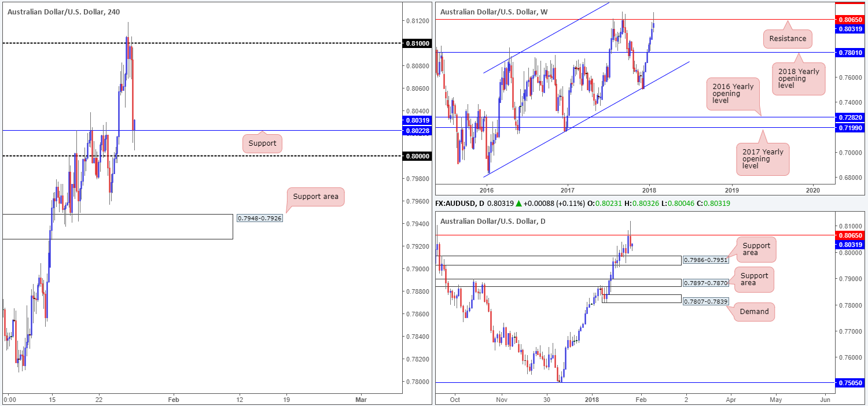The image size is (868, 406).
Task: Select the Resistance callout on the weekly chart
Action: (788, 39)
